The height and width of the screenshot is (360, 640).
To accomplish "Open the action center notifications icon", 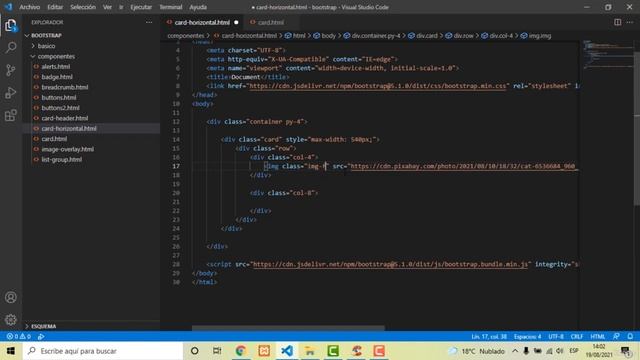I will tap(625, 351).
